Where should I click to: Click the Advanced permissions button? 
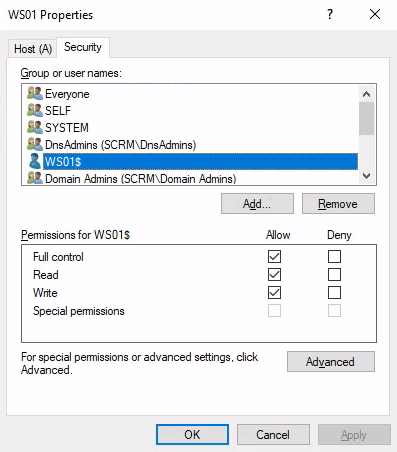331,362
